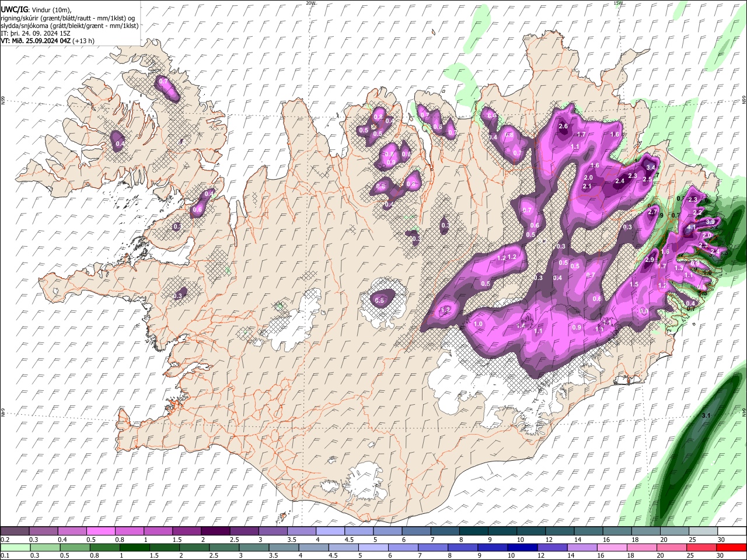Select the darkest purple 2–2.5 swatch in the top legend row

(x=215, y=531)
